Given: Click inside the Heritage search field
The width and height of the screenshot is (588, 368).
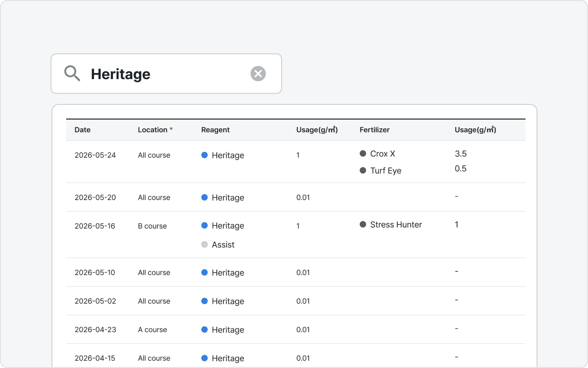Looking at the screenshot, I should 165,74.
